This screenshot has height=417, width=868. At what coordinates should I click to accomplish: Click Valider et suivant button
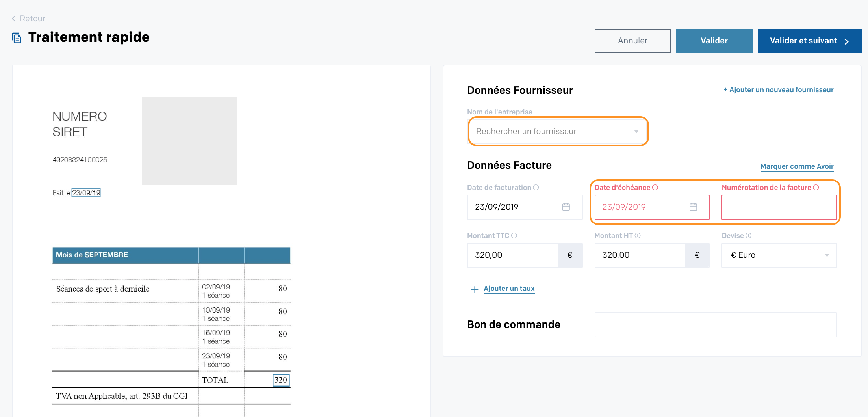click(809, 41)
